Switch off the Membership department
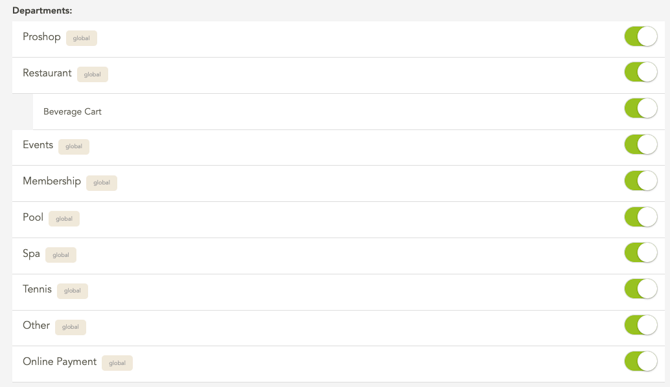Screen dimensions: 670x387 coord(641,181)
